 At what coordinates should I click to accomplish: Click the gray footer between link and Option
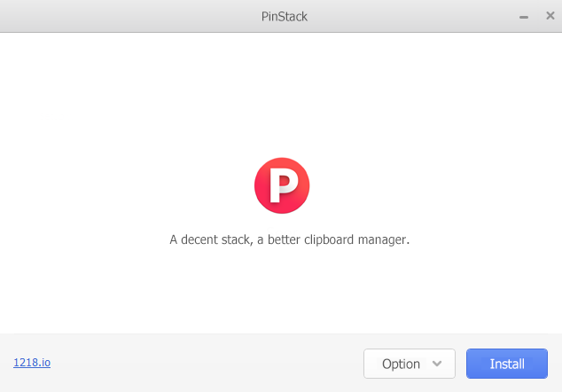[204, 363]
